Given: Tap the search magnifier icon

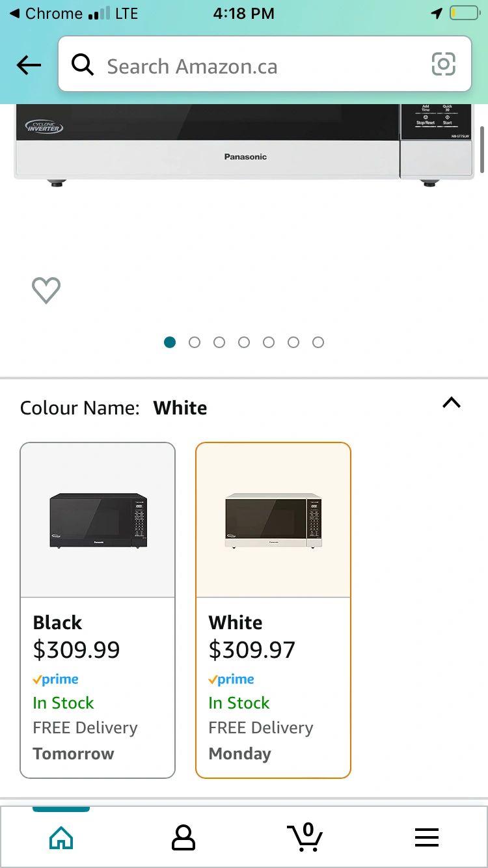Looking at the screenshot, I should click(x=83, y=65).
